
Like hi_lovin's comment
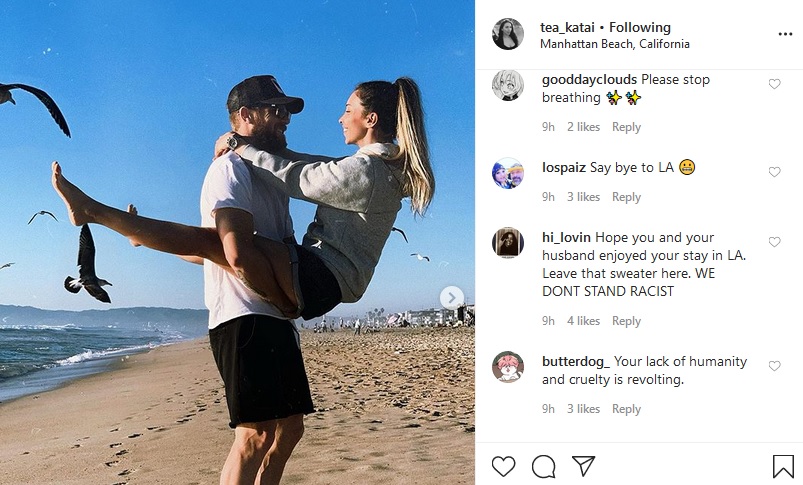click(774, 242)
